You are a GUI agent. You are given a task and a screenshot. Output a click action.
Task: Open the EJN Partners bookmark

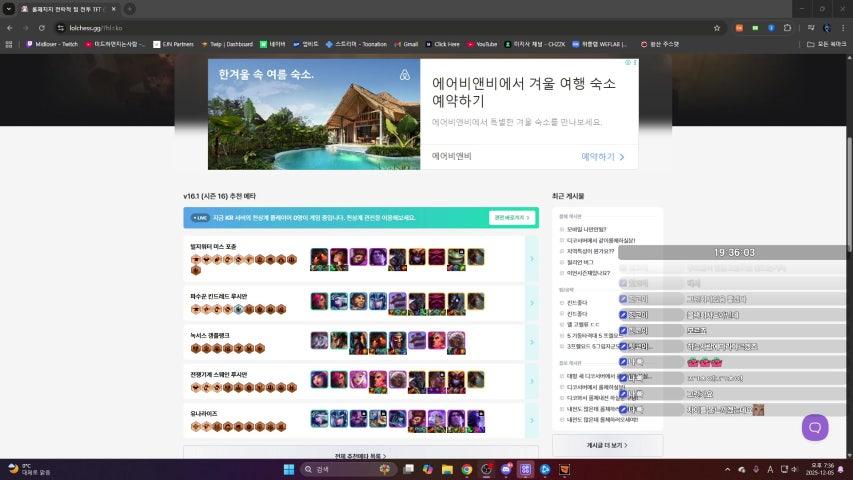(173, 44)
